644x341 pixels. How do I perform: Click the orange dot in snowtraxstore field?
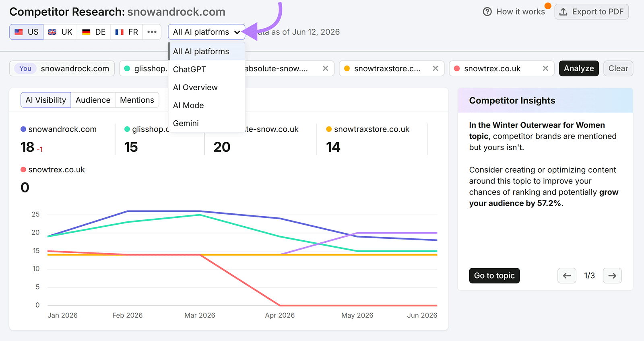coord(347,68)
